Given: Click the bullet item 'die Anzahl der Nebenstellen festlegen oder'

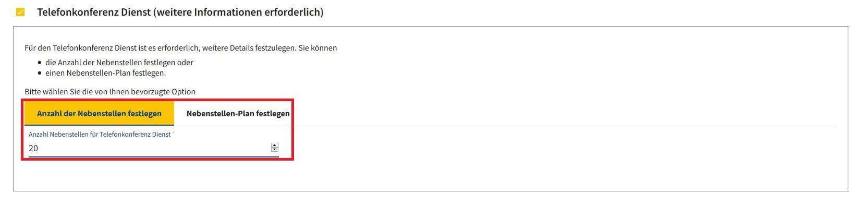Looking at the screenshot, I should coord(119,63).
